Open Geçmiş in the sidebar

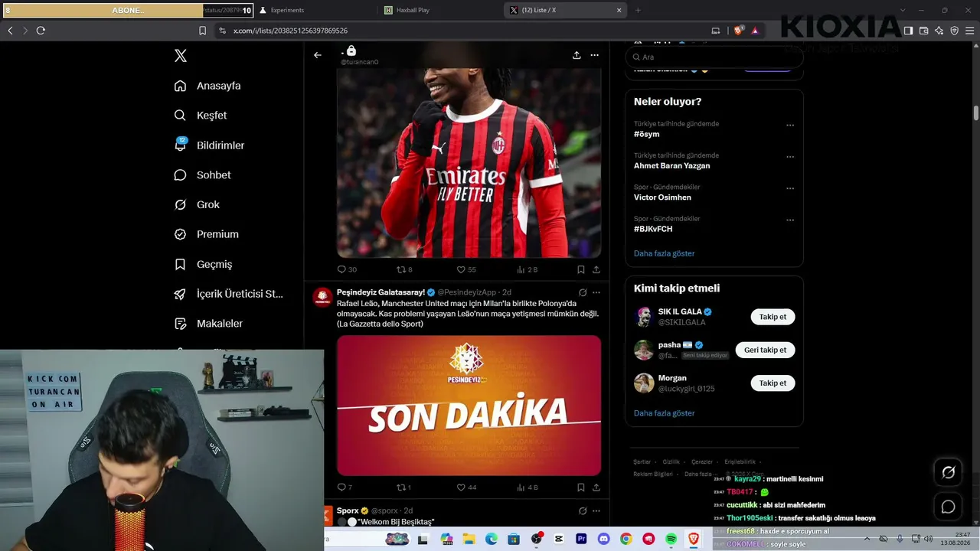204,264
